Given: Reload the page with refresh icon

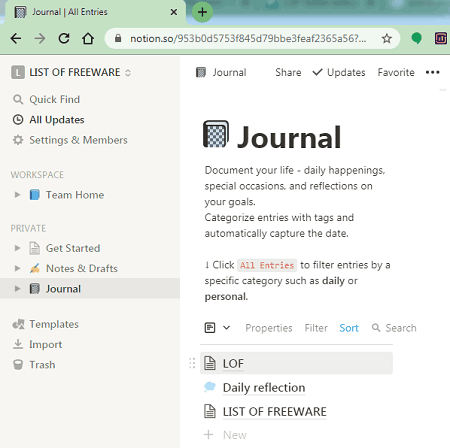Looking at the screenshot, I should click(x=64, y=39).
